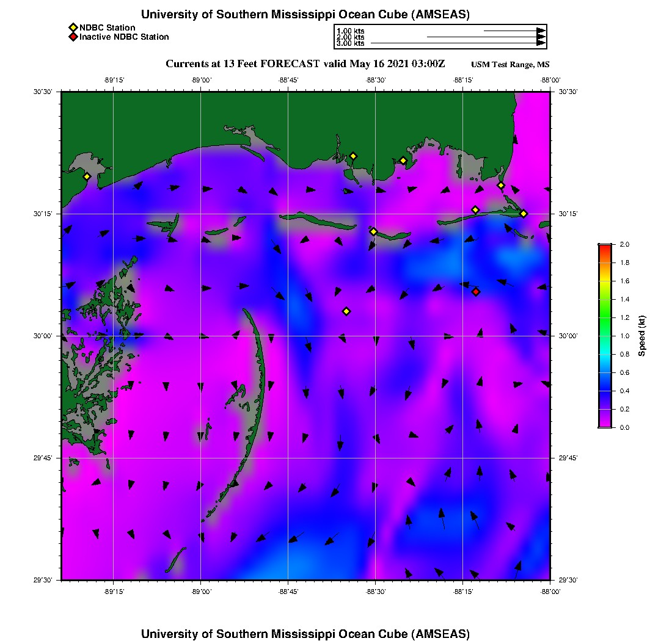Click the long thin barrier island between 88°45' and 88°30'
Image resolution: width=672 pixels, height=641 pixels.
[317, 220]
